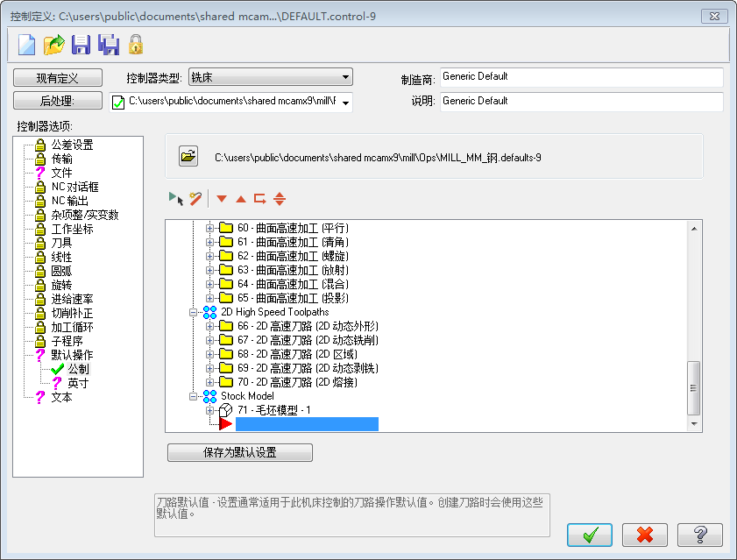Select 子程序 option
This screenshot has height=560, width=737.
pos(67,342)
